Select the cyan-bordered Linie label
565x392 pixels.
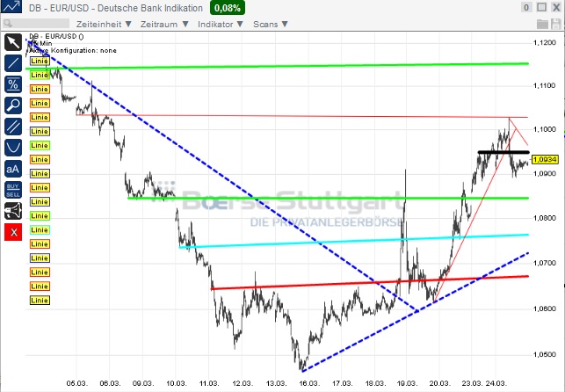click(x=40, y=230)
